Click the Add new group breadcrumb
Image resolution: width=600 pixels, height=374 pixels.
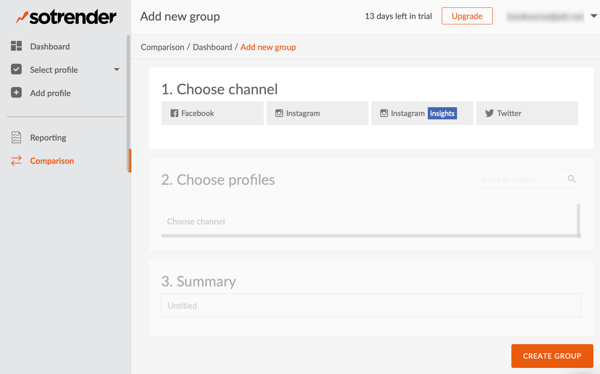click(x=268, y=47)
